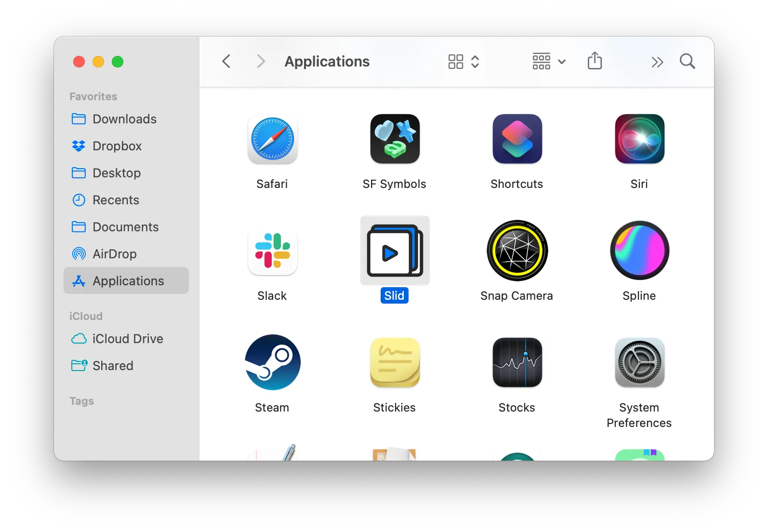Select the Stocks app icon

517,362
